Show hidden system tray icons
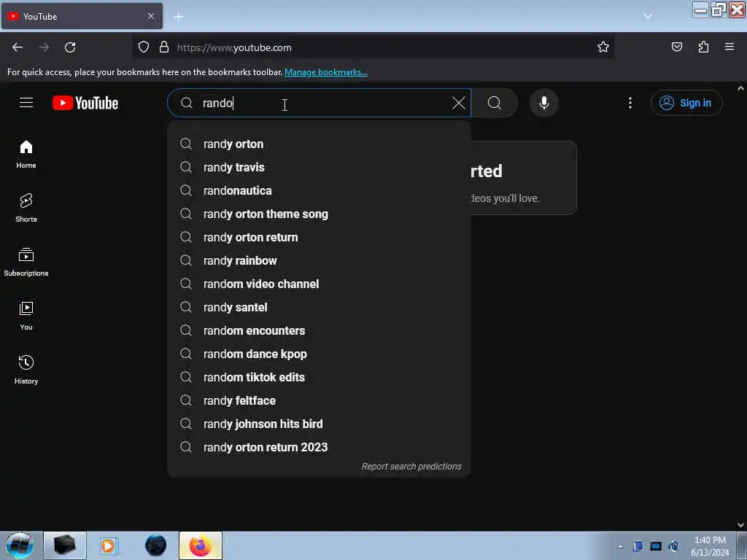Image resolution: width=747 pixels, height=560 pixels. tap(620, 546)
